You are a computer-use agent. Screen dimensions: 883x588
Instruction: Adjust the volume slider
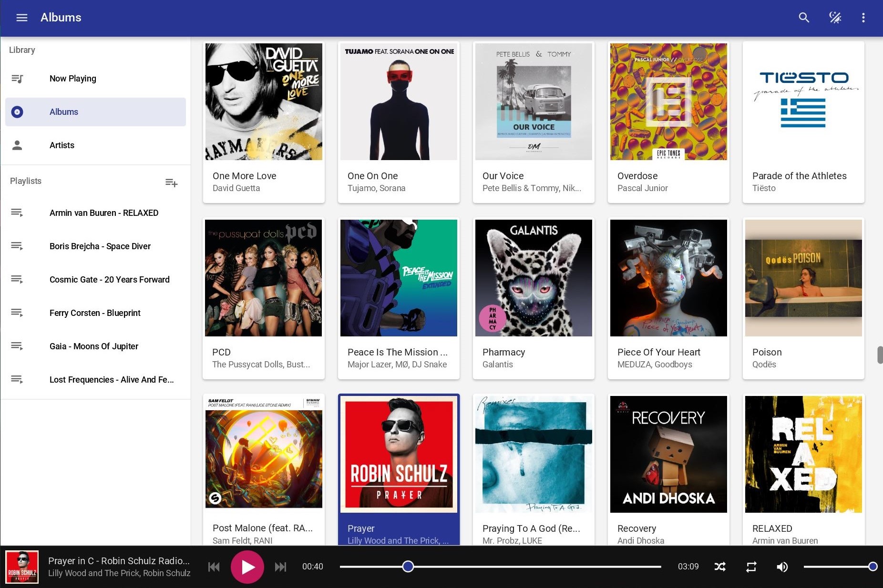[x=840, y=567]
